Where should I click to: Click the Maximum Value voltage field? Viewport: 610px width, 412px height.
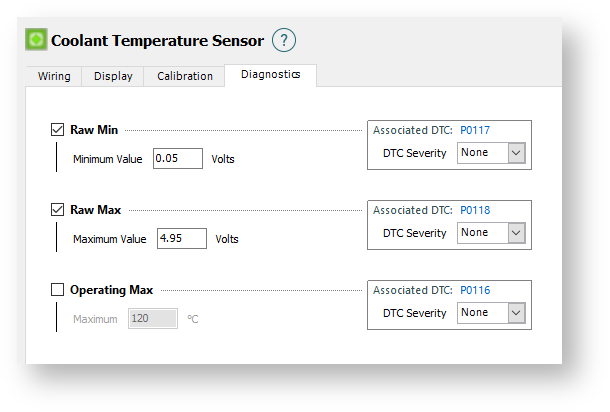(182, 238)
